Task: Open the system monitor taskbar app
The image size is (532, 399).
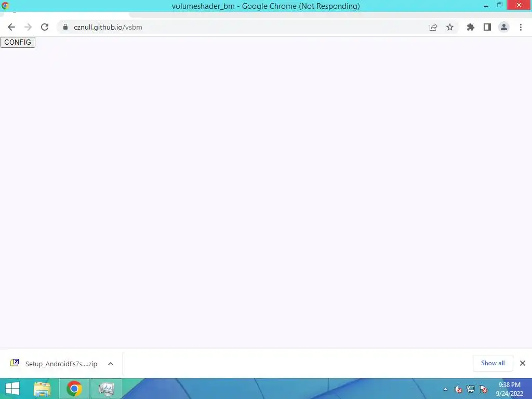Action: (x=107, y=389)
